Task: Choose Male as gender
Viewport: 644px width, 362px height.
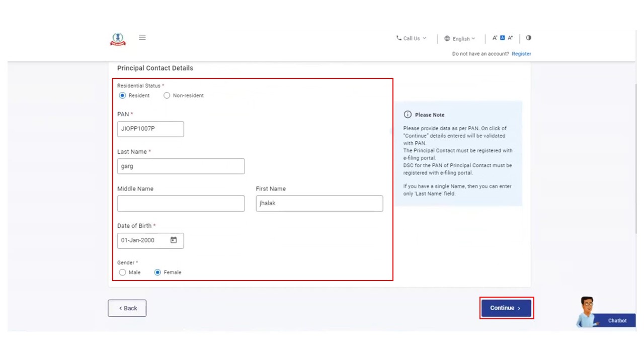Action: (122, 273)
